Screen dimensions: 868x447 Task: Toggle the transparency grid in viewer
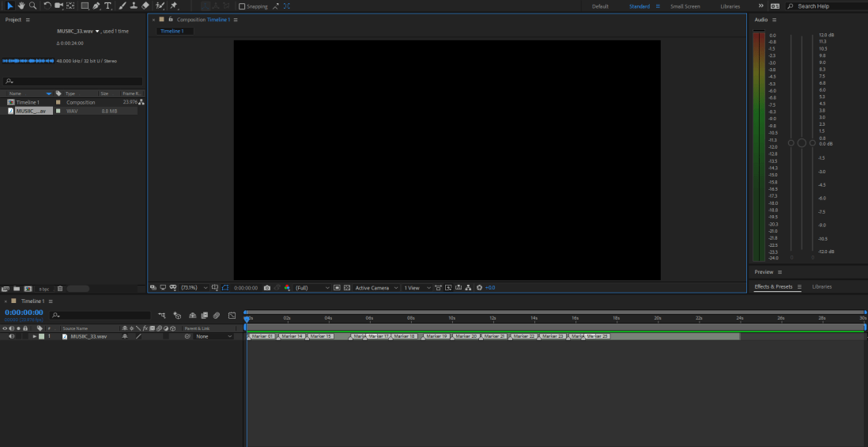(347, 288)
